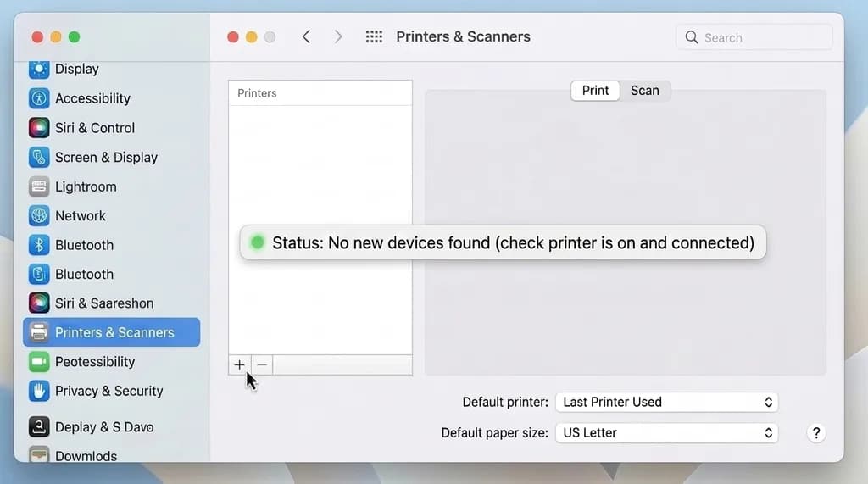Viewport: 868px width, 484px height.
Task: Open the show-all grid icon
Action: 374,36
